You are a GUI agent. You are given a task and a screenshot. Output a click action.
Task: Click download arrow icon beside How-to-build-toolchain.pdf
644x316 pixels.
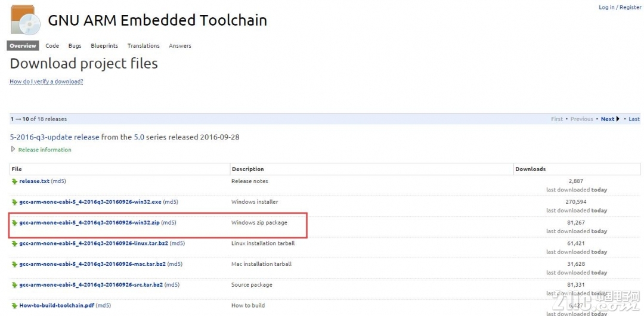pos(14,306)
